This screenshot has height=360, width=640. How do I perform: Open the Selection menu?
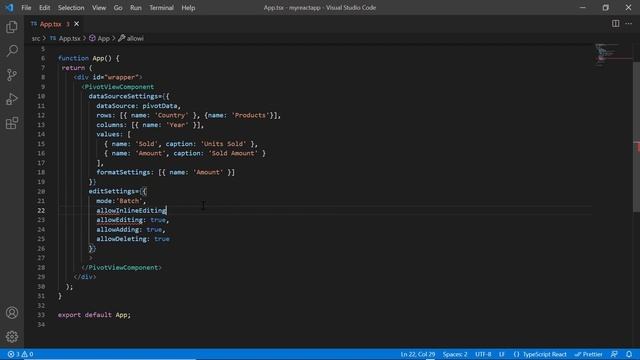coord(71,8)
